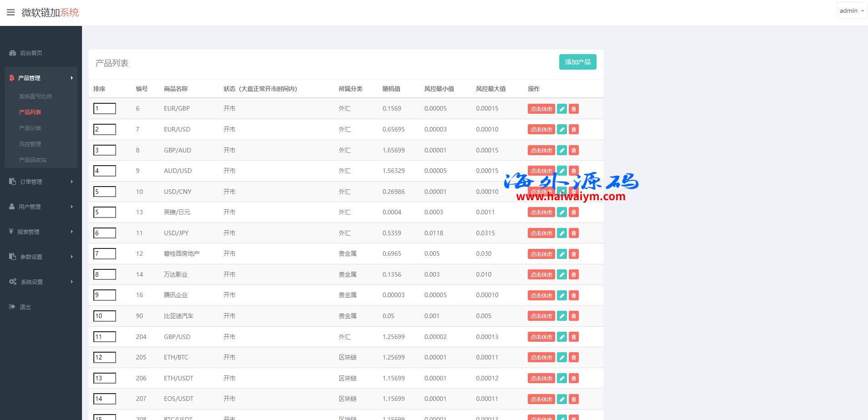Click edit pencil icon for 比亚迪汽车 row
The width and height of the screenshot is (868, 420).
[562, 316]
